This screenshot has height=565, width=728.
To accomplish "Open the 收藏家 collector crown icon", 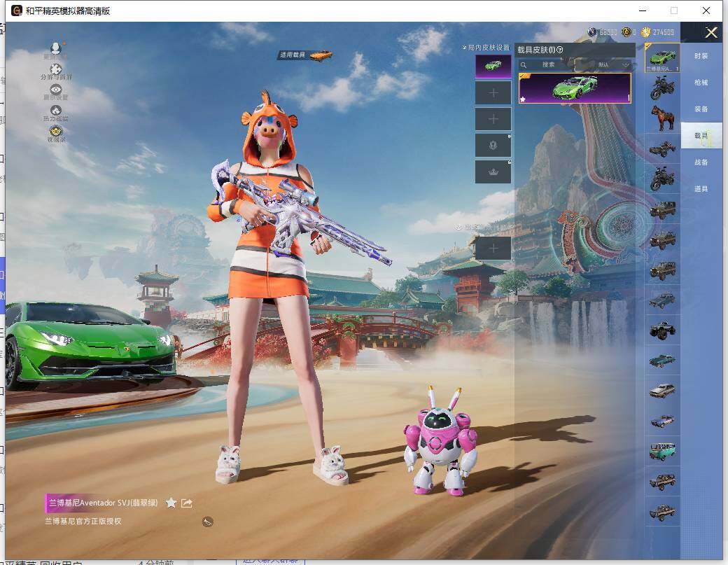I will pos(56,132).
